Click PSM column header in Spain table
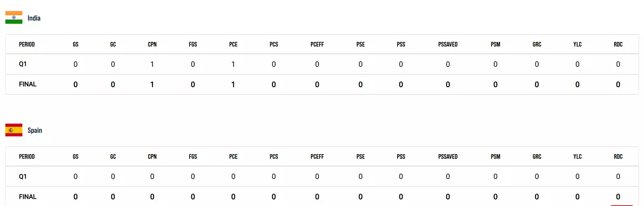The width and height of the screenshot is (644, 206). coord(495,157)
